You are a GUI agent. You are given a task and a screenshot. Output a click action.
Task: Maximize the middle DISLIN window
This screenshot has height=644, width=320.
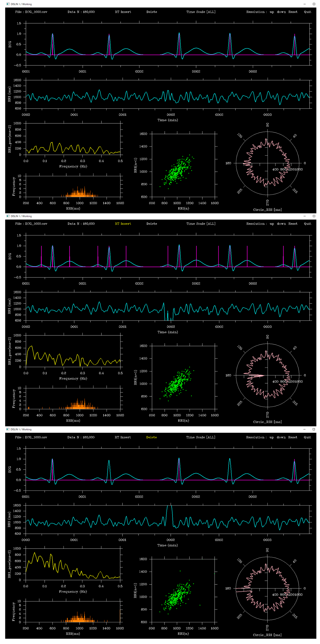(x=314, y=216)
